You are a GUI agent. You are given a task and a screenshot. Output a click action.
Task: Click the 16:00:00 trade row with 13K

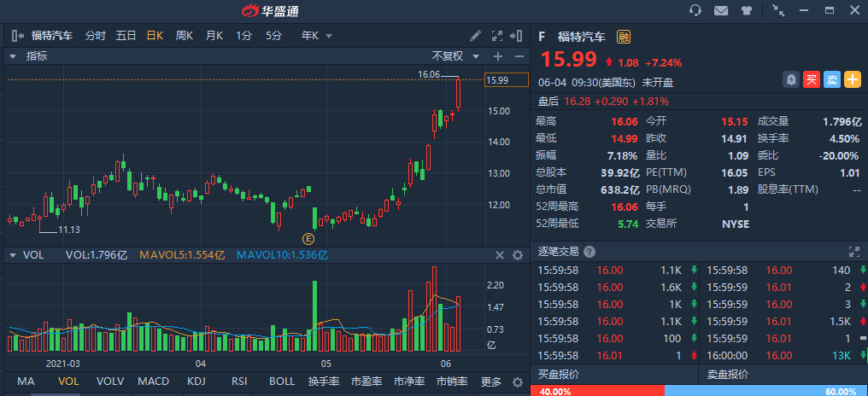(783, 356)
